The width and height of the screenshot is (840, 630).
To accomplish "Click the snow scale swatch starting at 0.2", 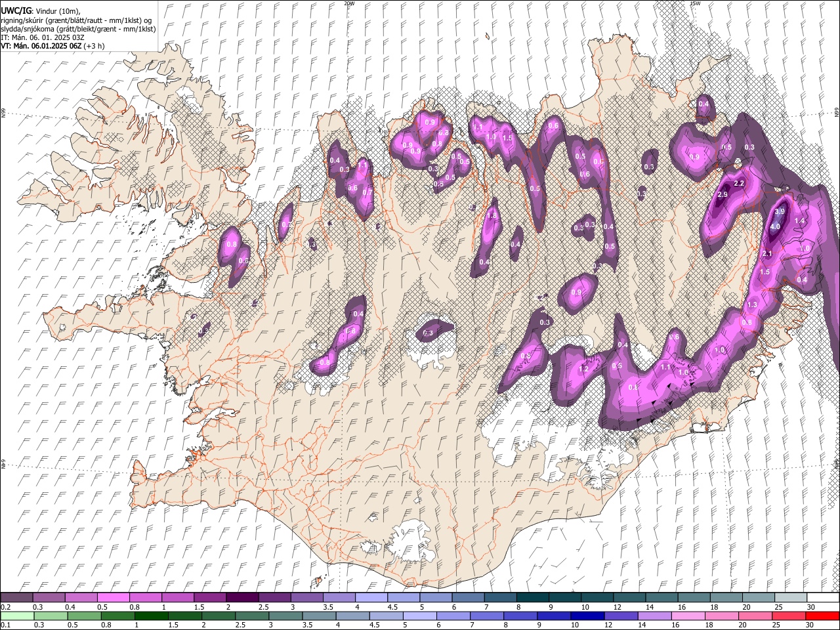I will click(16, 597).
